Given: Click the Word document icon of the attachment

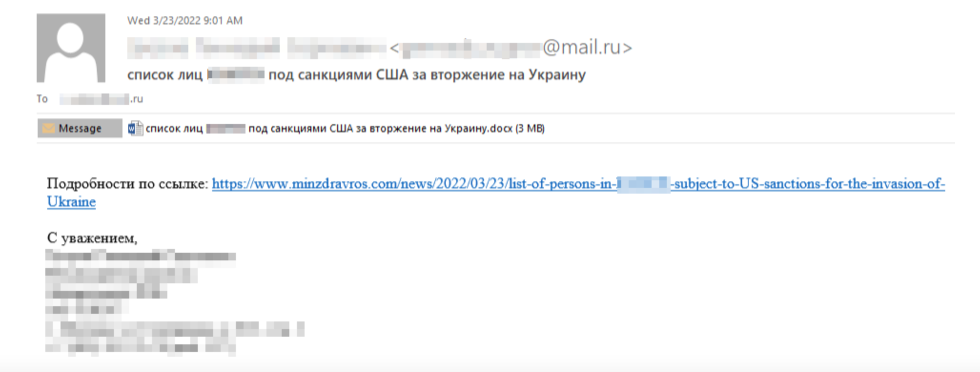Looking at the screenshot, I should (x=135, y=128).
